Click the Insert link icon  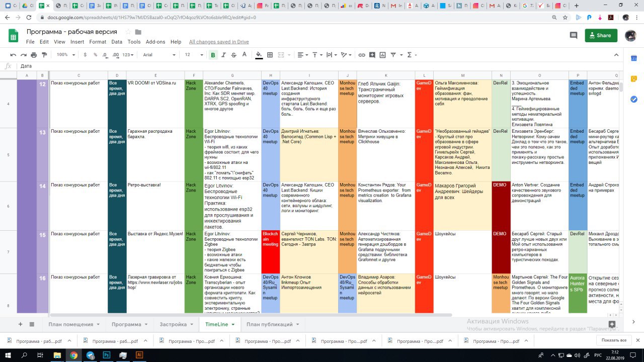click(361, 55)
